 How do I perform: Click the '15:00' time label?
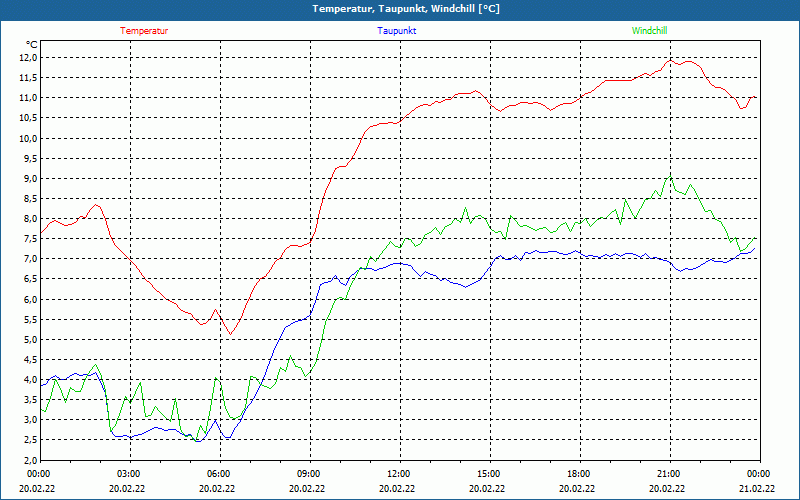(x=489, y=474)
